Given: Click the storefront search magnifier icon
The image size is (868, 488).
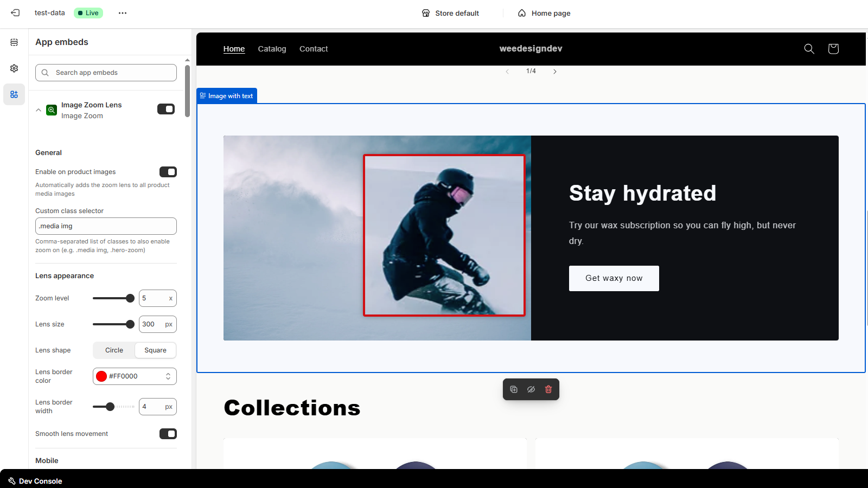Looking at the screenshot, I should pos(809,49).
